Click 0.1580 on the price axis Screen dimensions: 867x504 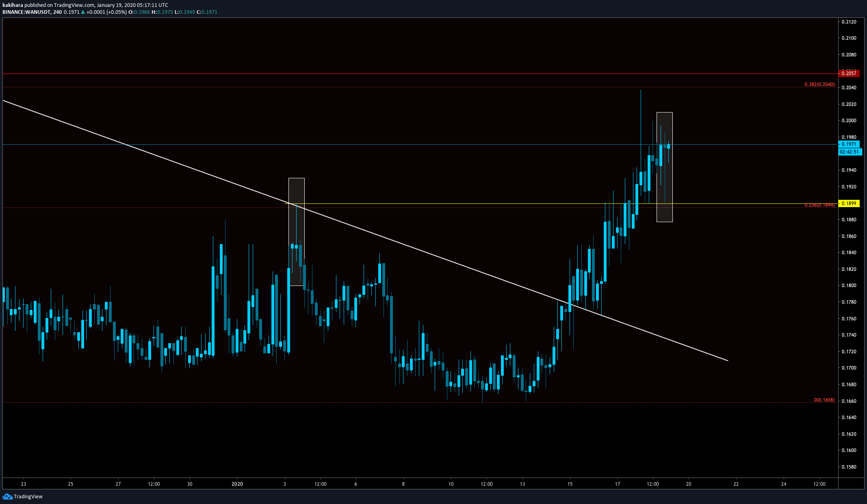(849, 467)
